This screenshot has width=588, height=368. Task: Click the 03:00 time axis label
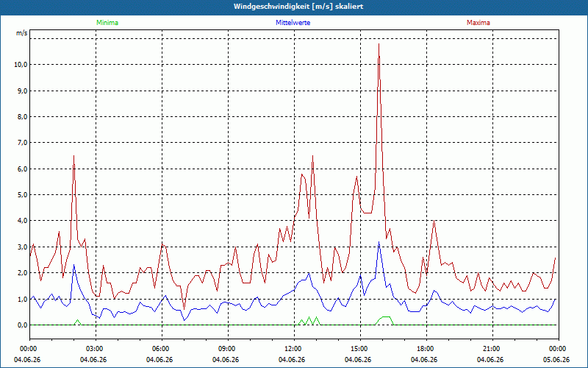coord(96,349)
